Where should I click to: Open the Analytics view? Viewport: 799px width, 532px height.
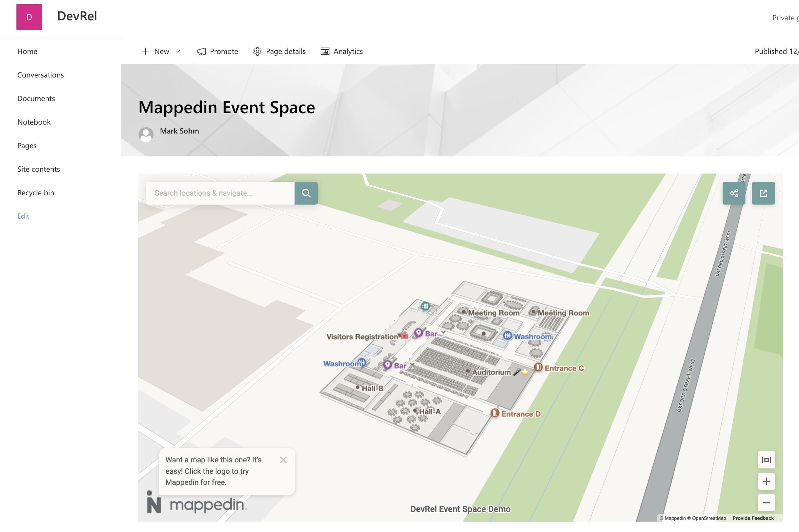(x=341, y=51)
